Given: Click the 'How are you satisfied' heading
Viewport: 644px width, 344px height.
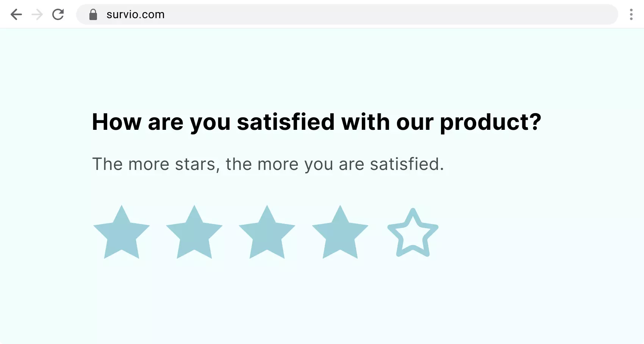Looking at the screenshot, I should (316, 122).
